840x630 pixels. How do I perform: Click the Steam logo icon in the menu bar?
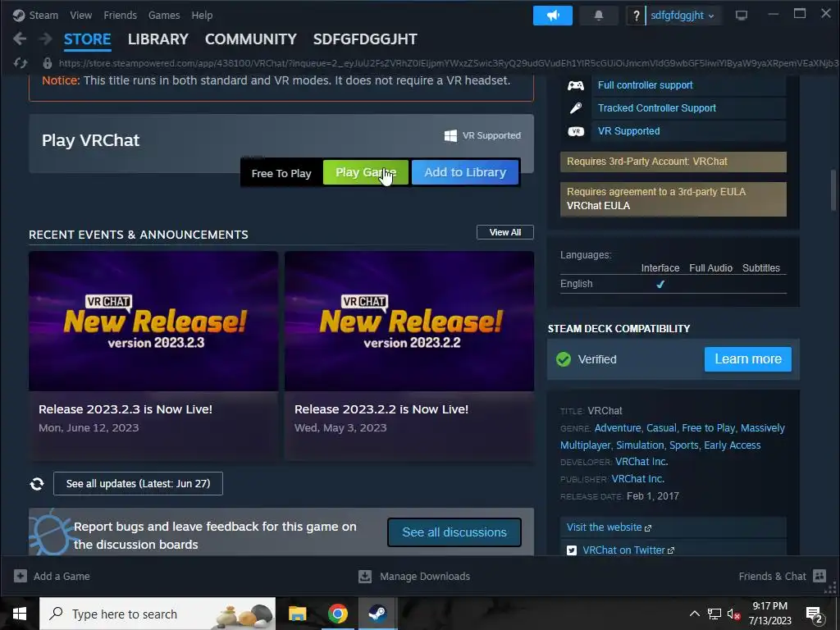[19, 15]
